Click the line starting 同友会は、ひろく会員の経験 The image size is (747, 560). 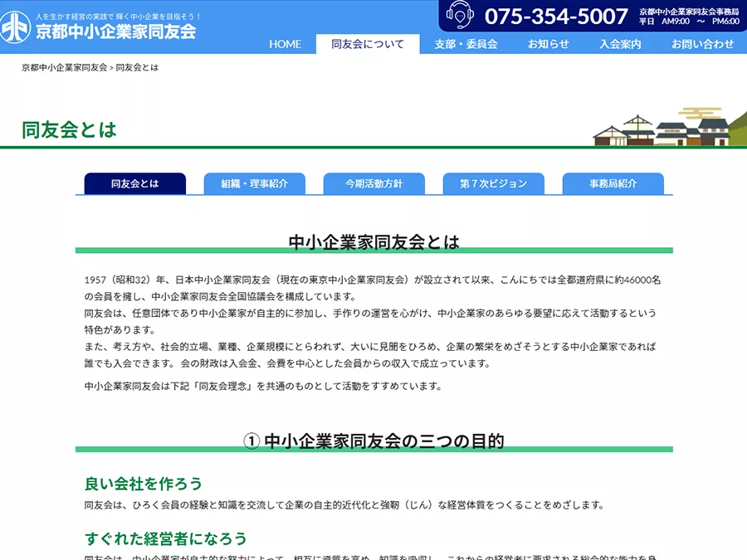[x=345, y=504]
